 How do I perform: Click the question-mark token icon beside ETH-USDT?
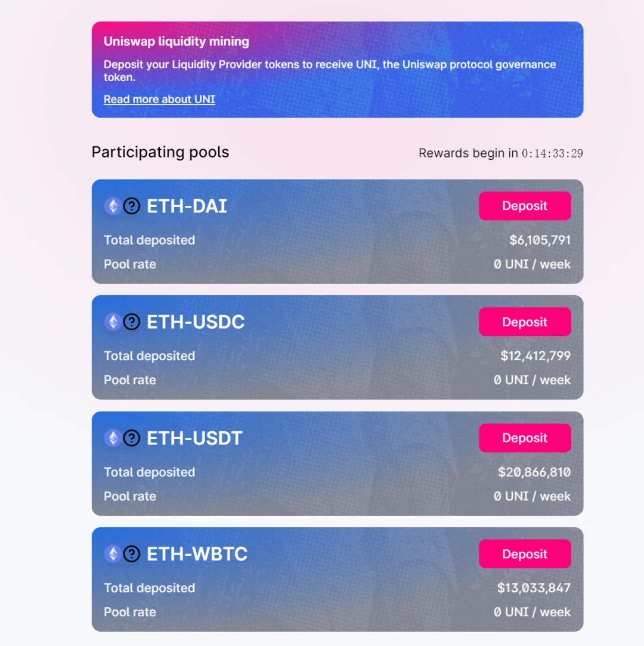[132, 438]
